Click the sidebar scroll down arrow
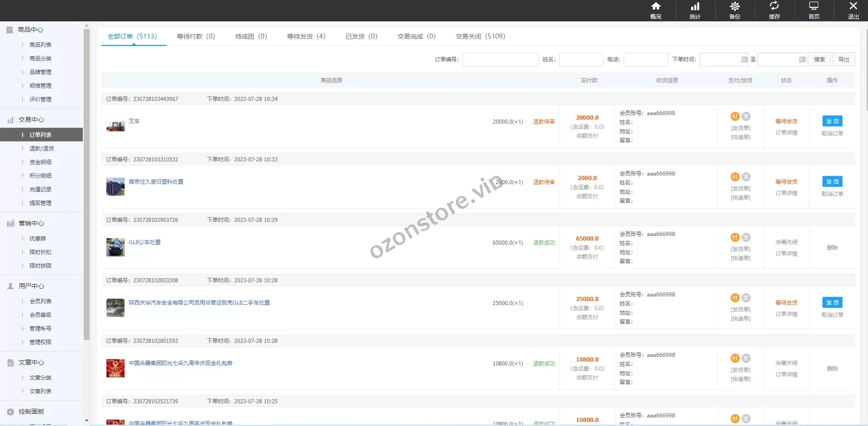 click(x=86, y=421)
